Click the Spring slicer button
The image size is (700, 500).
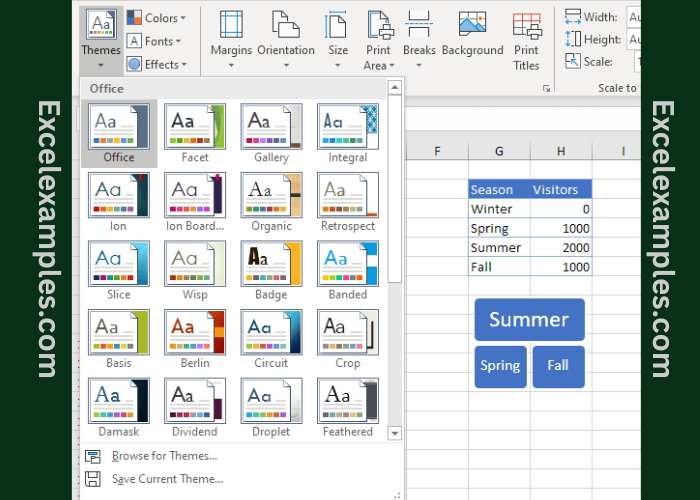pyautogui.click(x=500, y=366)
